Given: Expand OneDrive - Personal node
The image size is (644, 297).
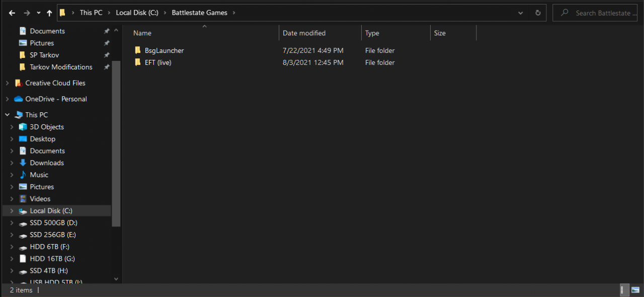Looking at the screenshot, I should [x=7, y=99].
